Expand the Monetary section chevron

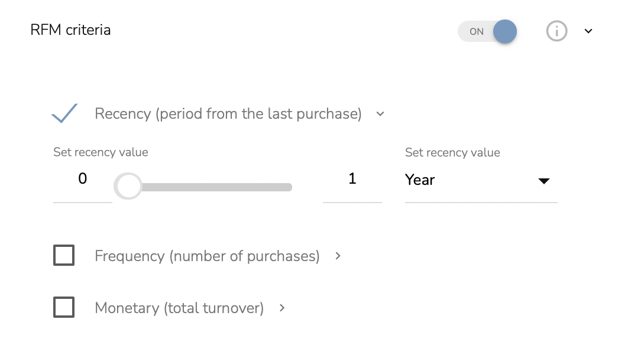282,307
